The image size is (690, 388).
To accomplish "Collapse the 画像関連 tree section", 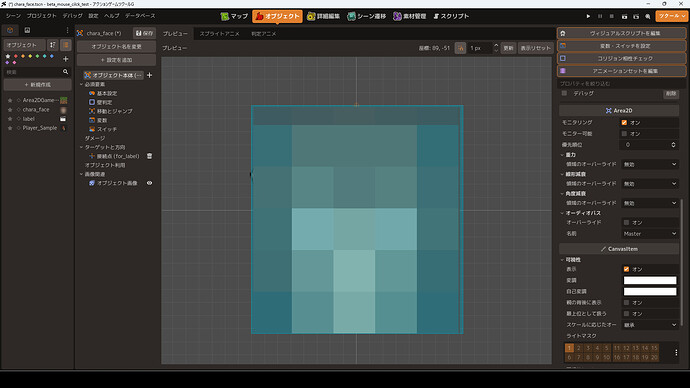I will pyautogui.click(x=81, y=174).
